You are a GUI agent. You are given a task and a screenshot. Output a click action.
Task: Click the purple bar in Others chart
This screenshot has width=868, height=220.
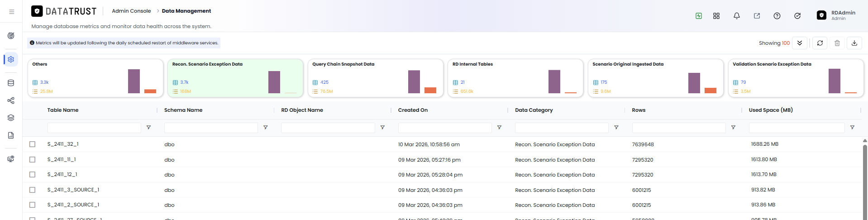coord(134,81)
